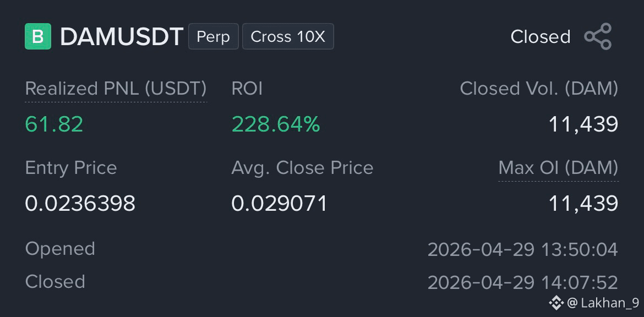Screen dimensions: 644x317
Task: Click the Closed Vol. (DAM) label
Action: point(539,89)
